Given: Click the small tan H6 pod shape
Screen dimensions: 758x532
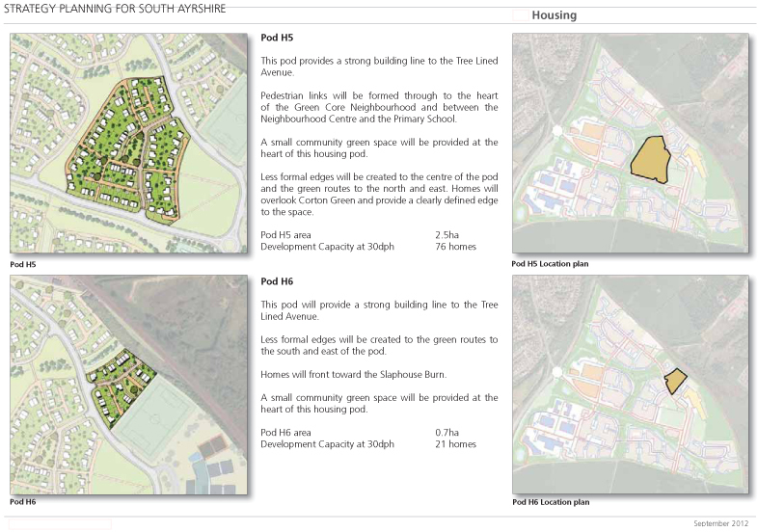Looking at the screenshot, I should [x=676, y=382].
